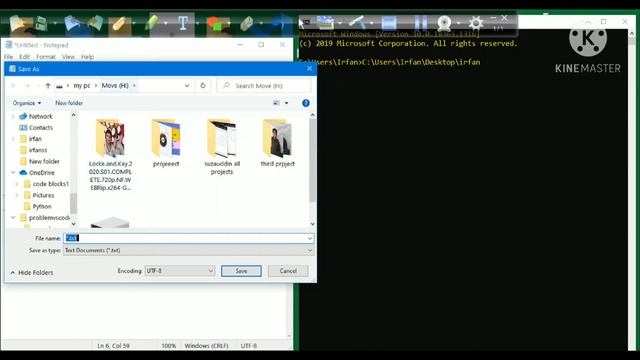This screenshot has width=640, height=360.
Task: Open Notepad File menu
Action: (x=9, y=57)
